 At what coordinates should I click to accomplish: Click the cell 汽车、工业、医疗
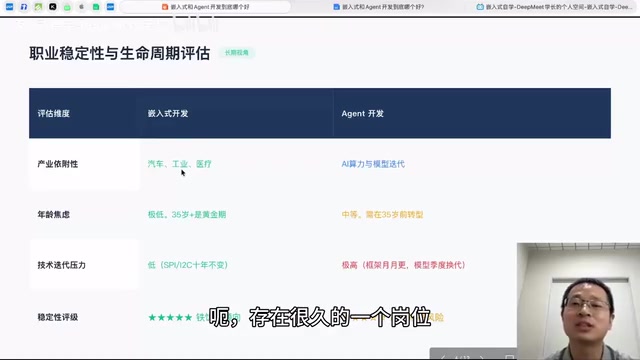pos(180,164)
